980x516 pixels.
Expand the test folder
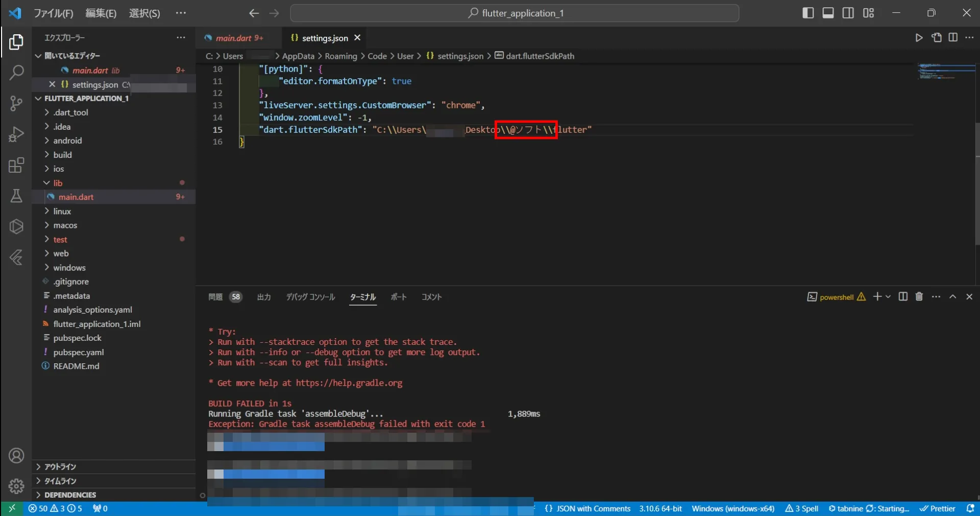pos(60,240)
